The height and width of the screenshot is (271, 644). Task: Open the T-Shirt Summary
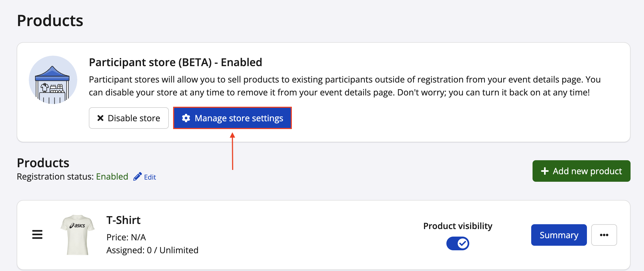[x=559, y=235]
